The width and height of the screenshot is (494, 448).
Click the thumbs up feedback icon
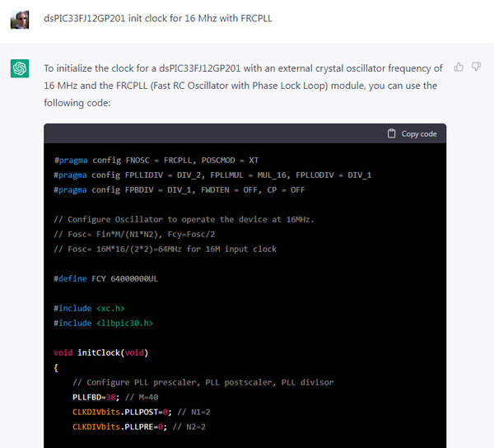[x=459, y=67]
